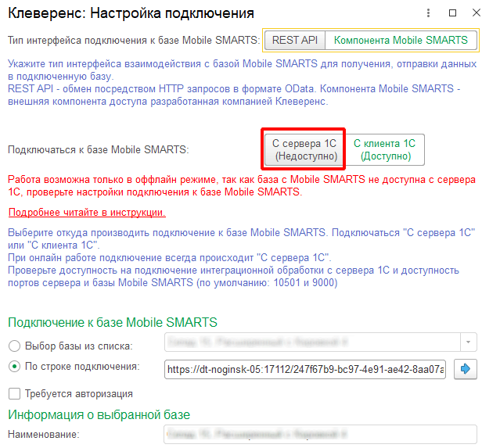Open the three-dot window options menu
The height and width of the screenshot is (448, 482).
click(428, 13)
